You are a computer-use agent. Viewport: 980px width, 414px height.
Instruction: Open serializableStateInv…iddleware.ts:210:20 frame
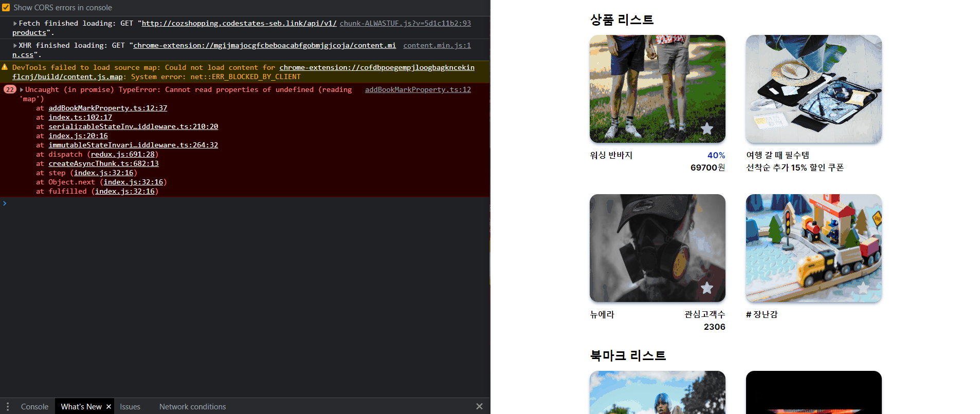133,127
